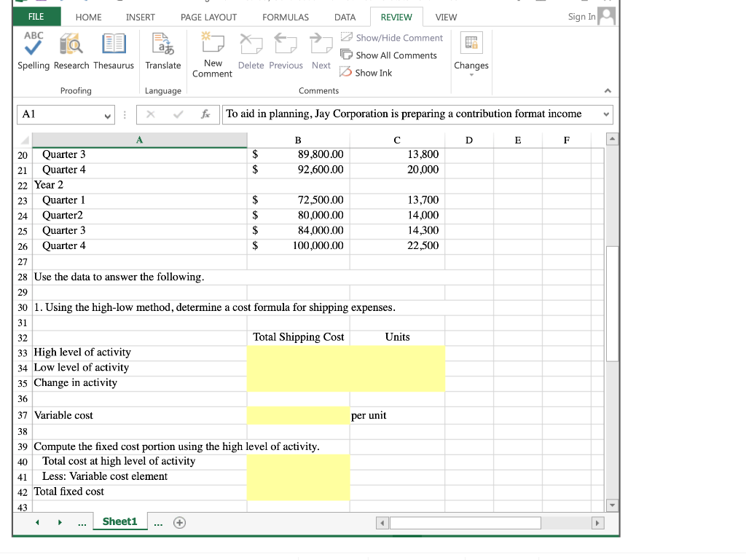
Task: Jump to the Next comment
Action: click(x=321, y=51)
